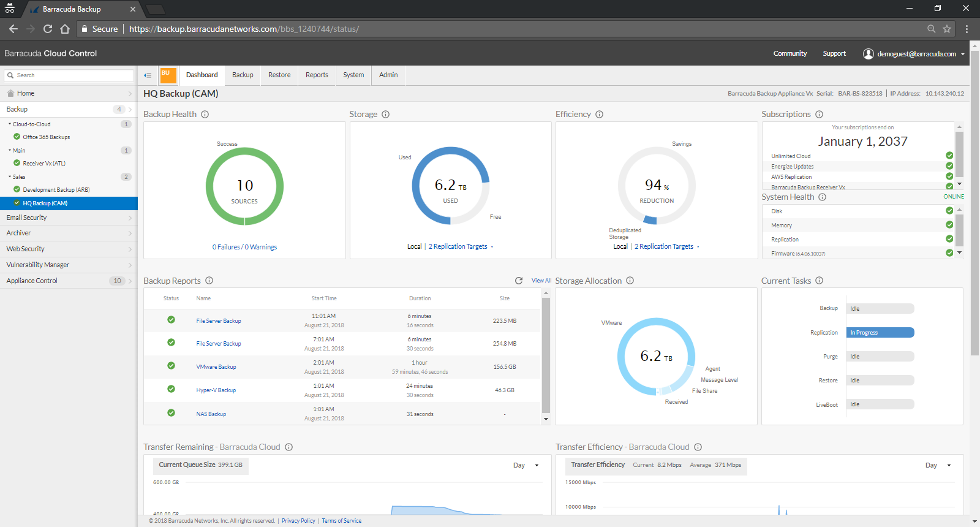Open the Transfer Efficiency Day dropdown
The width and height of the screenshot is (980, 527).
point(938,466)
